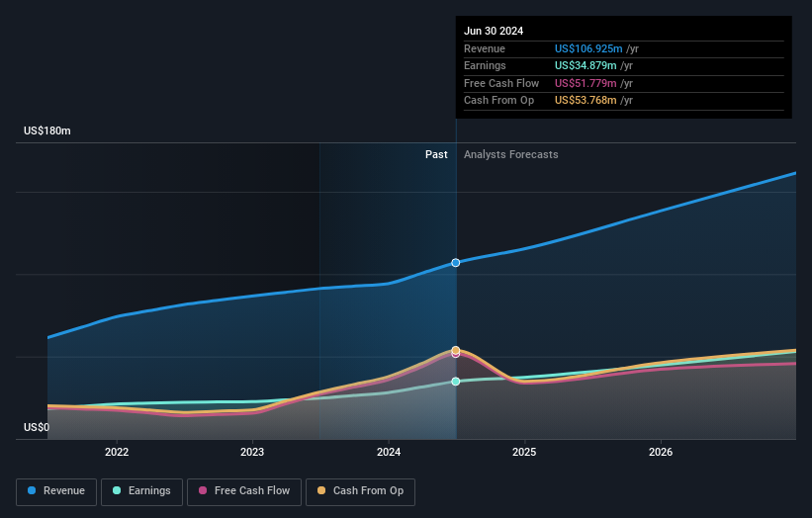Click the US$106.925m revenue value
This screenshot has width=812, height=518.
[588, 48]
